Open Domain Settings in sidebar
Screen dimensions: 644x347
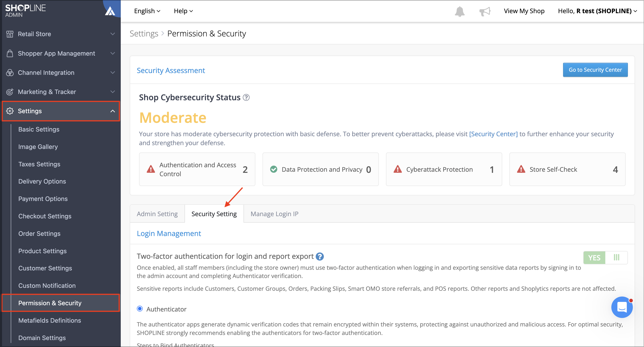[42, 338]
